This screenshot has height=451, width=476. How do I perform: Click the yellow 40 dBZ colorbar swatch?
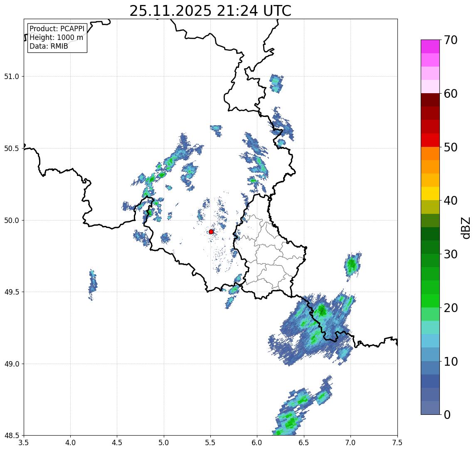430,193
